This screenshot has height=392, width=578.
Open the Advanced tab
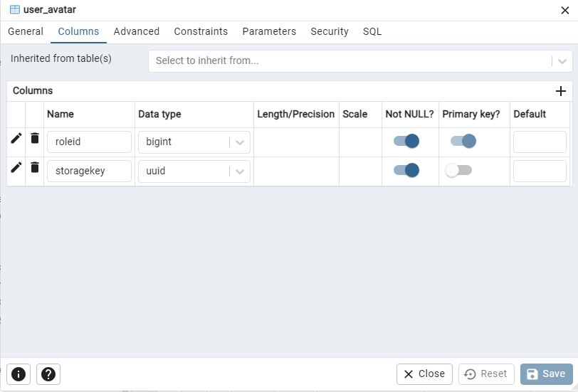click(x=137, y=32)
